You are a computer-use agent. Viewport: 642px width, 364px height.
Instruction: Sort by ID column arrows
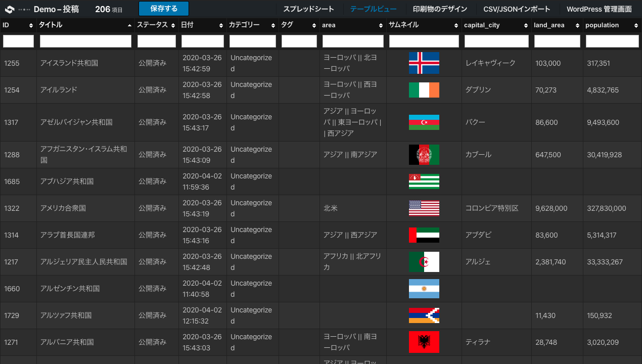[x=31, y=25]
